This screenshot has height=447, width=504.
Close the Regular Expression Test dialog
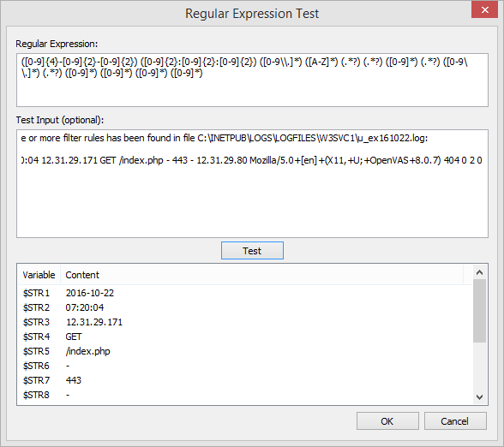pos(484,10)
